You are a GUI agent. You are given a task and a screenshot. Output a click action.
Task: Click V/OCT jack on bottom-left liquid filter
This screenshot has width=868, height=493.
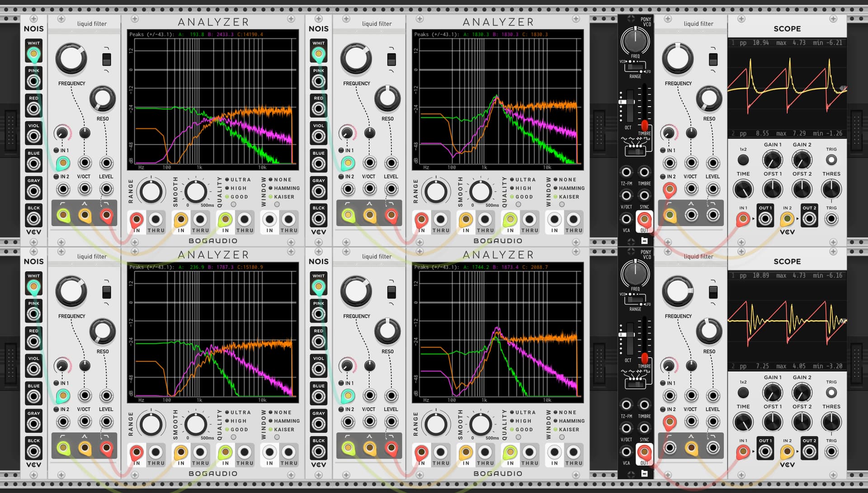[85, 396]
